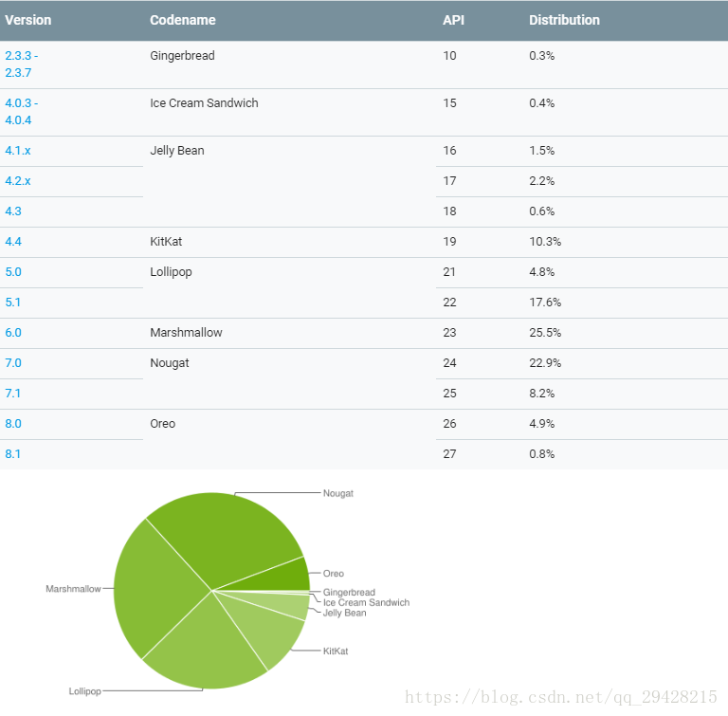This screenshot has width=728, height=716.
Task: Click the Nougat pie chart label
Action: [x=338, y=493]
